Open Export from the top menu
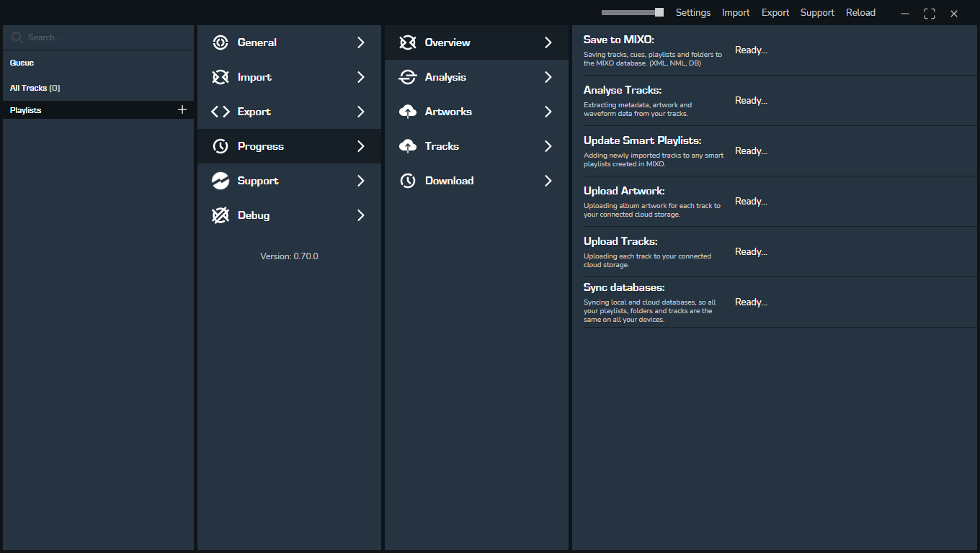This screenshot has width=980, height=553. (x=775, y=13)
